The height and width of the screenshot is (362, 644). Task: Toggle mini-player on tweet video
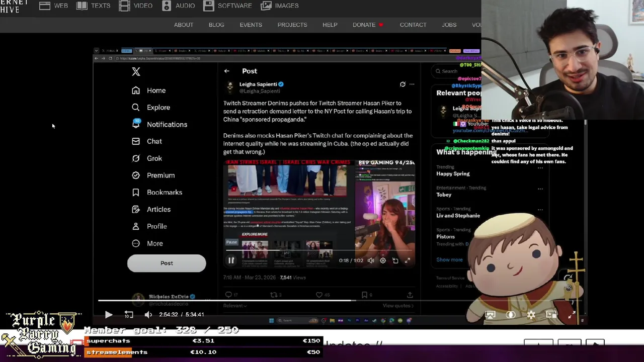395,260
